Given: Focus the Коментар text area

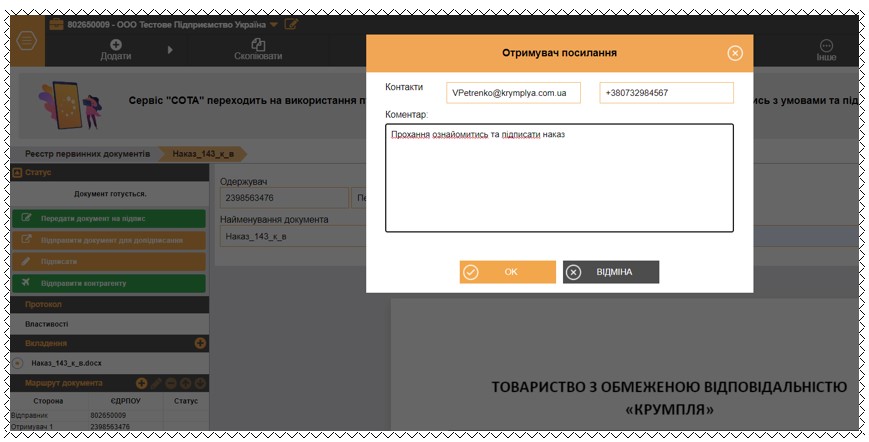Looking at the screenshot, I should (559, 178).
